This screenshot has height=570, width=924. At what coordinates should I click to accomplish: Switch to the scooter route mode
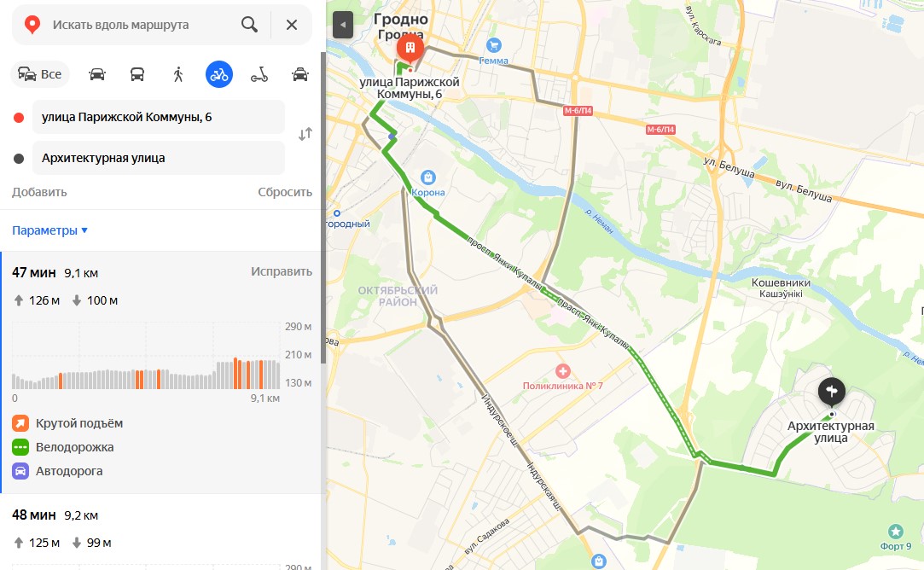pos(259,74)
